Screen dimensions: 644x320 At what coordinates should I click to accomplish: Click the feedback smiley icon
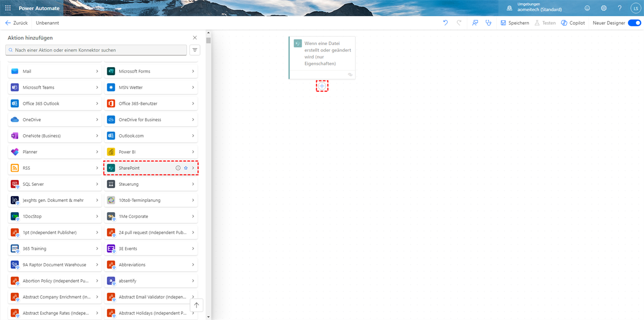pos(587,9)
